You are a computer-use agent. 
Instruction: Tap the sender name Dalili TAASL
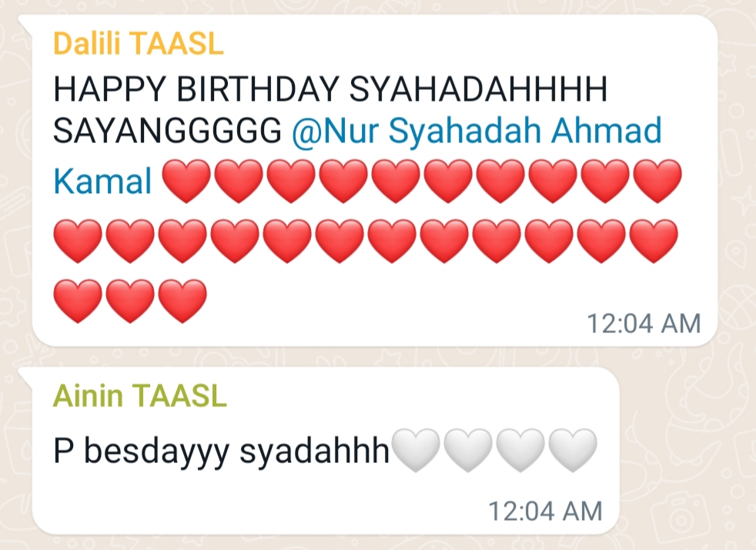[x=139, y=44]
